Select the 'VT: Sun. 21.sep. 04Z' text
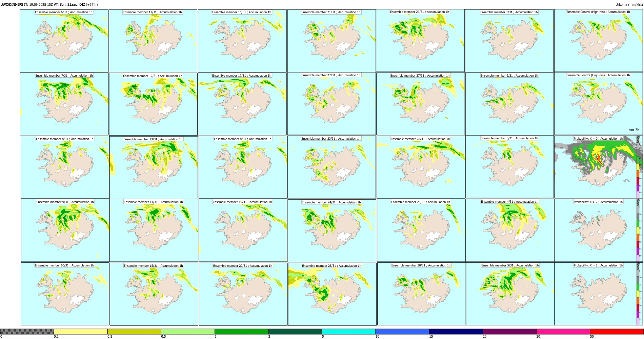This screenshot has width=644, height=339. pyautogui.click(x=69, y=4)
